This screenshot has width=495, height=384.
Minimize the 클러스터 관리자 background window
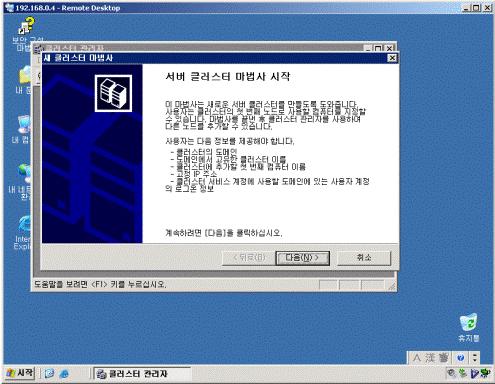coord(368,48)
